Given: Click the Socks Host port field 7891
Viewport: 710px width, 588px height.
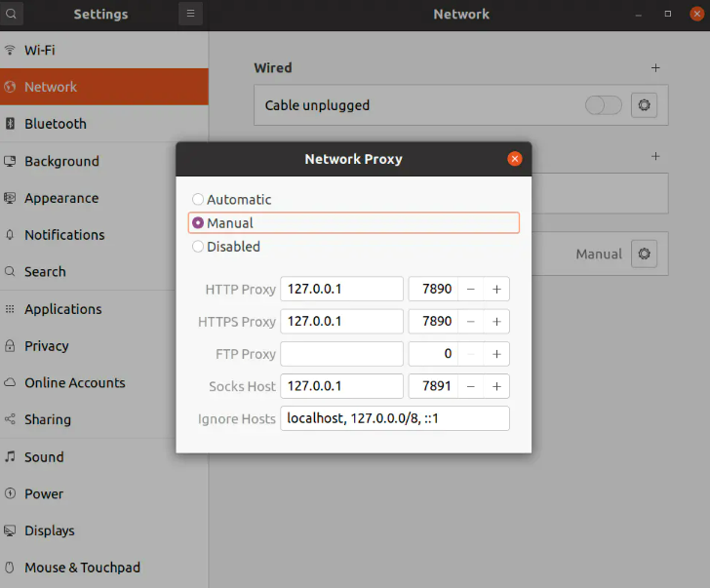Looking at the screenshot, I should point(433,386).
